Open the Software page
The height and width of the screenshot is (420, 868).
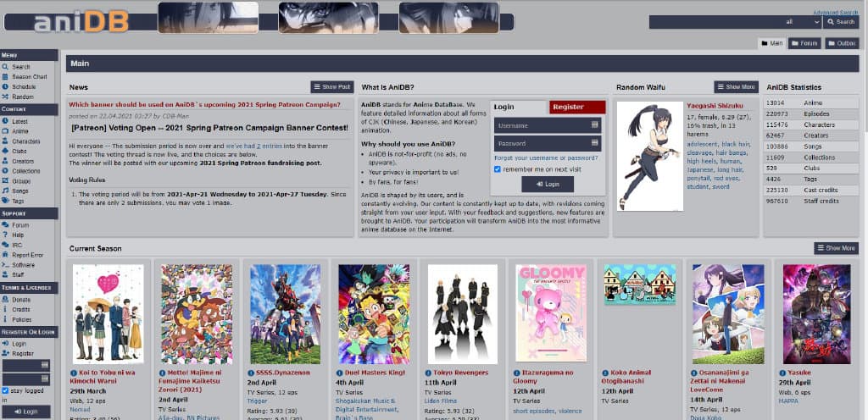click(x=23, y=265)
